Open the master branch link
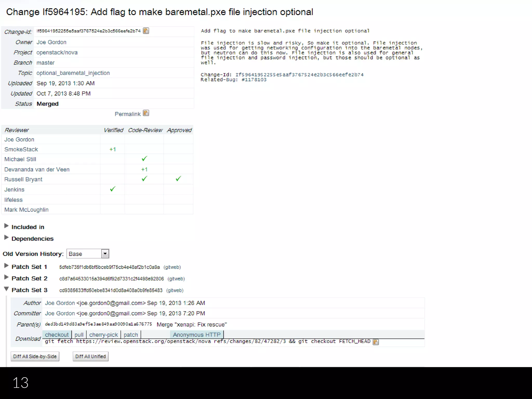Screen dimensions: 532x399 pyautogui.click(x=45, y=63)
